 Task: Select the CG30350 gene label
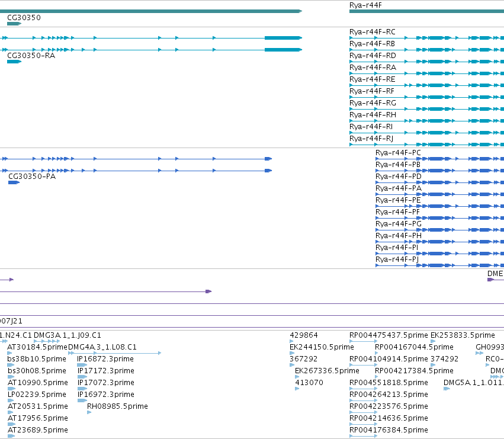24,18
